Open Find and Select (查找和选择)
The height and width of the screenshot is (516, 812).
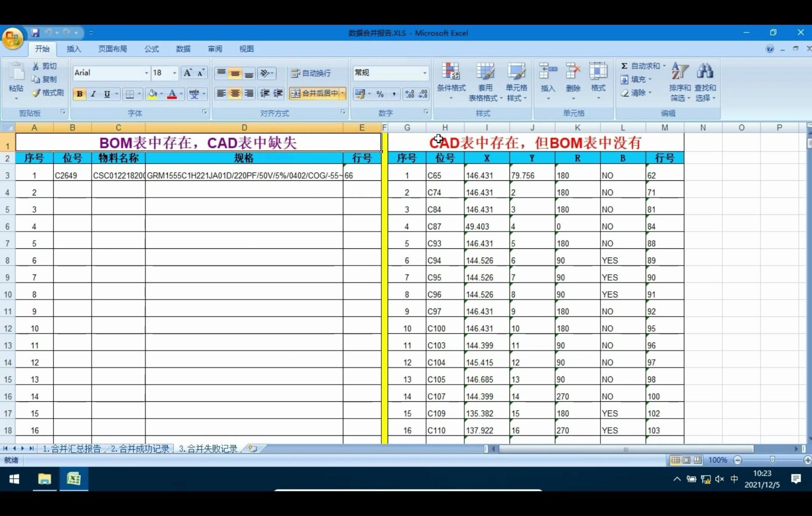[x=705, y=82]
